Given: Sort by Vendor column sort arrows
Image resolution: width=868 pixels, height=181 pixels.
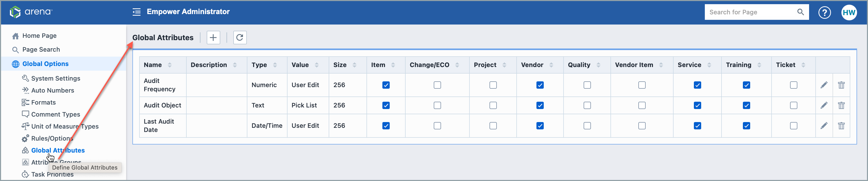Looking at the screenshot, I should tap(551, 65).
